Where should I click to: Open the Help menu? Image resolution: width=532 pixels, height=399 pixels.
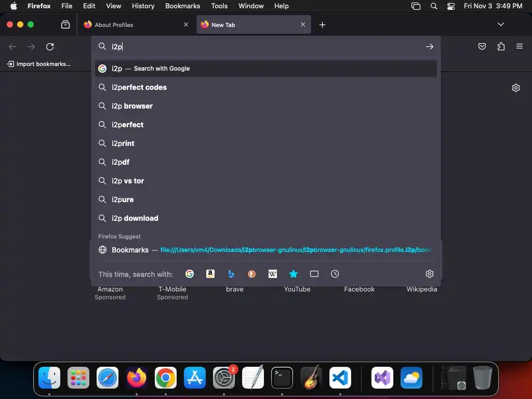(x=281, y=6)
